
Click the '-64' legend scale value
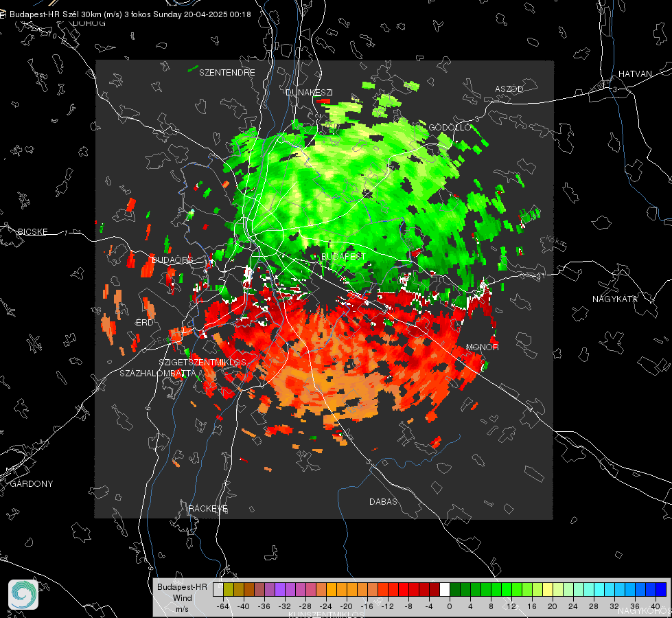click(223, 606)
